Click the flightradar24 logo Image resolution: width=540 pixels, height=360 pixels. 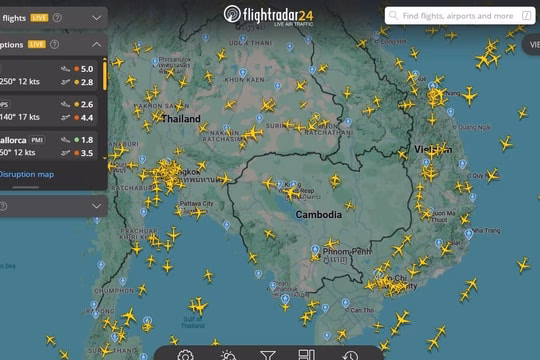(268, 16)
